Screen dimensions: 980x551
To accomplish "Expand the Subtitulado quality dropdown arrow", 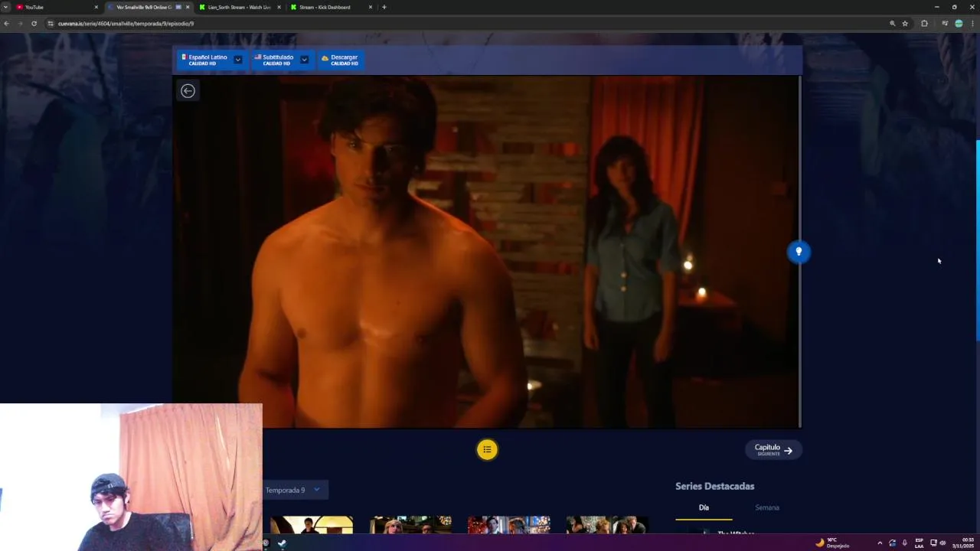I will coord(304,60).
